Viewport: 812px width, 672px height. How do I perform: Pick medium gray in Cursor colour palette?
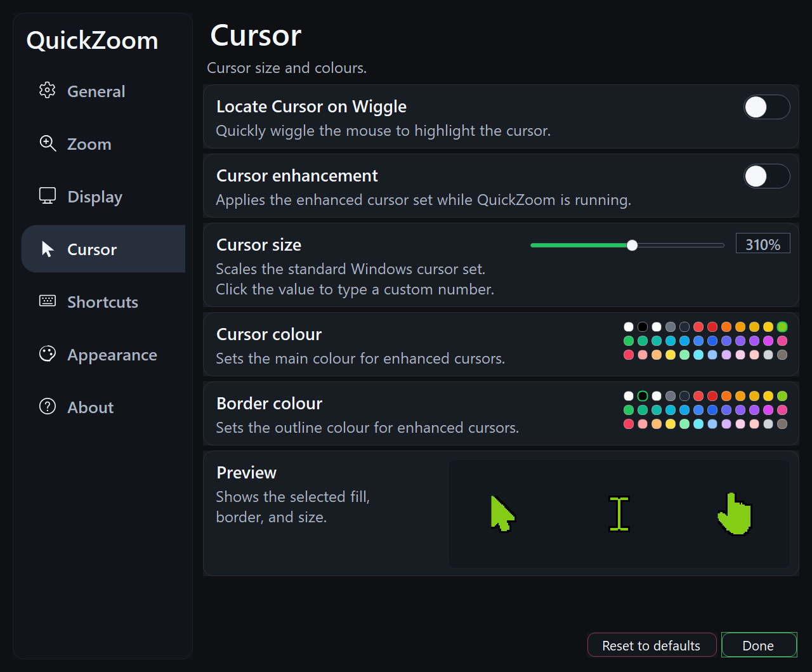tap(671, 327)
